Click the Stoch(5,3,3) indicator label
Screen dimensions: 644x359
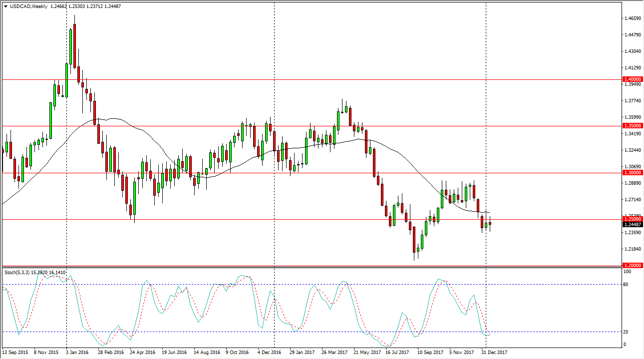(x=20, y=272)
